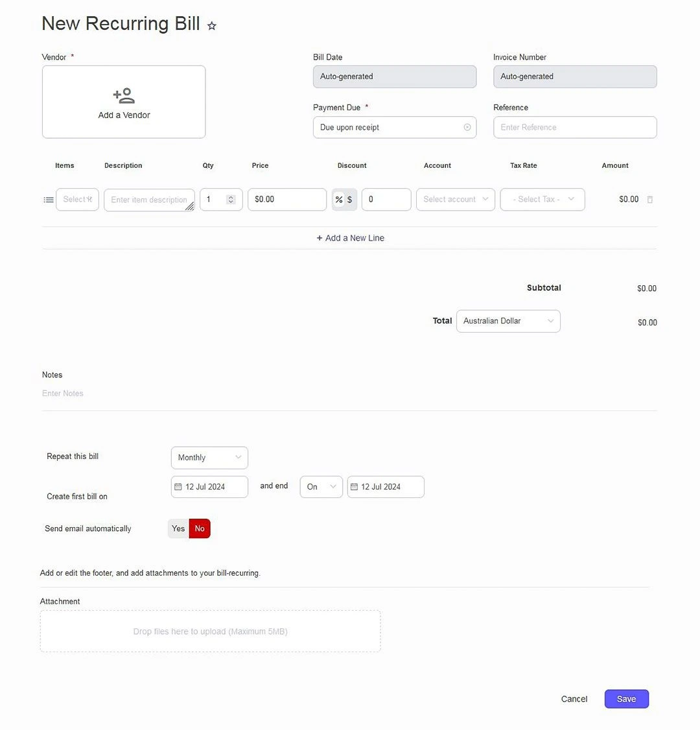Image resolution: width=700 pixels, height=730 pixels.
Task: Open the Select account dropdown
Action: point(456,200)
